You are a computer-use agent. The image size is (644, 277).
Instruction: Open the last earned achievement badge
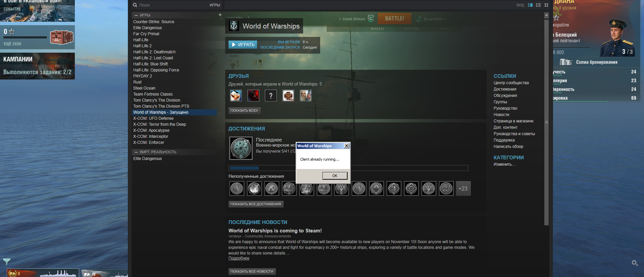click(x=241, y=148)
